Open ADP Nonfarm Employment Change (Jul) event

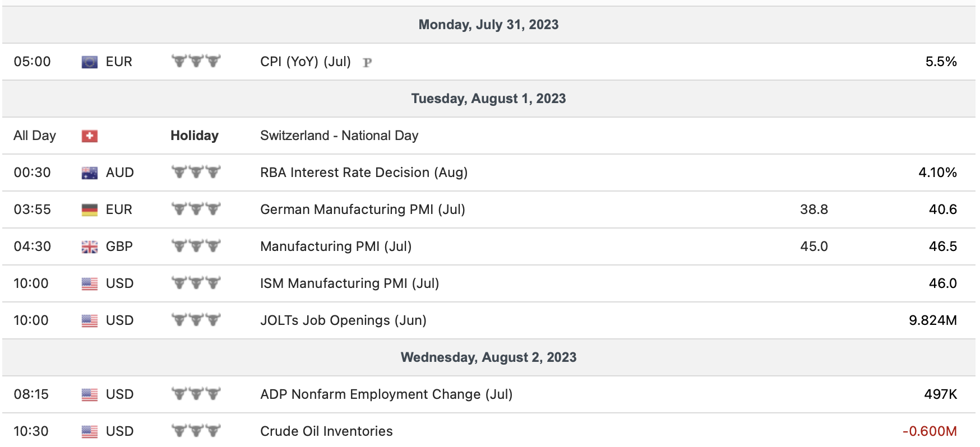(386, 394)
